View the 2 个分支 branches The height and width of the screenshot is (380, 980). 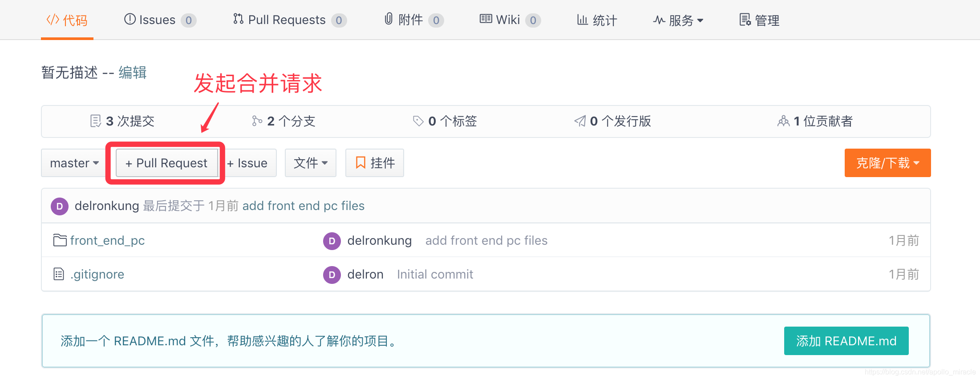click(x=283, y=121)
